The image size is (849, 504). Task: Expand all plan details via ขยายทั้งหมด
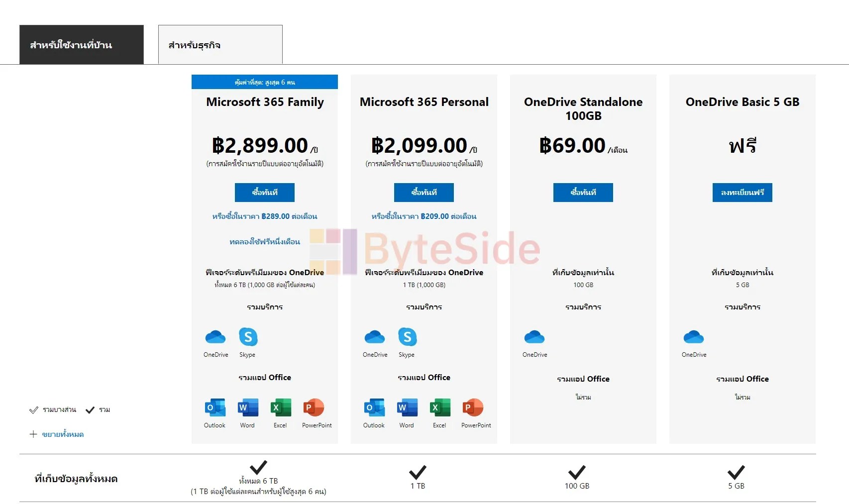[x=63, y=434]
